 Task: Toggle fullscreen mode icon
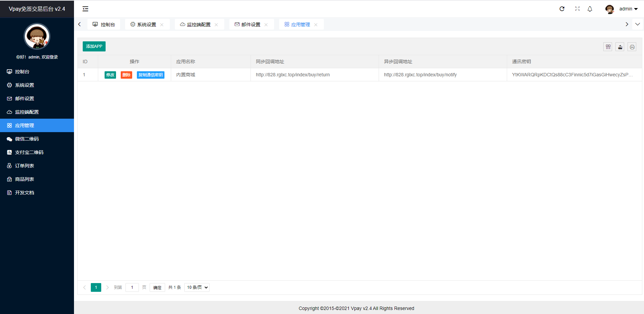(x=577, y=9)
